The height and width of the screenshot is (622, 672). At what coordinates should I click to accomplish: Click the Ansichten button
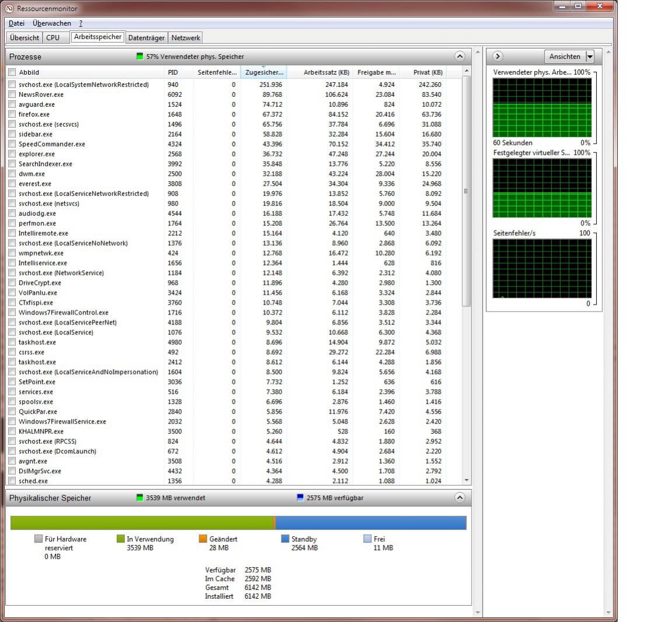pyautogui.click(x=565, y=57)
